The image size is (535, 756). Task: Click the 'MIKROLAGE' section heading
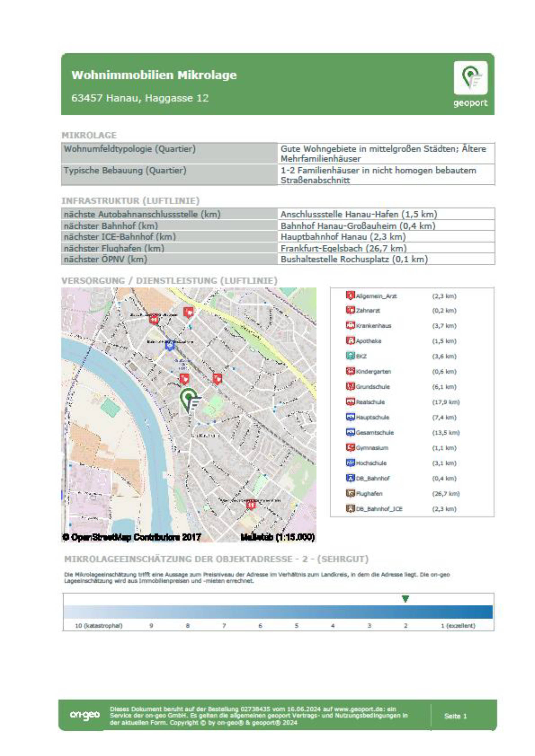point(89,135)
